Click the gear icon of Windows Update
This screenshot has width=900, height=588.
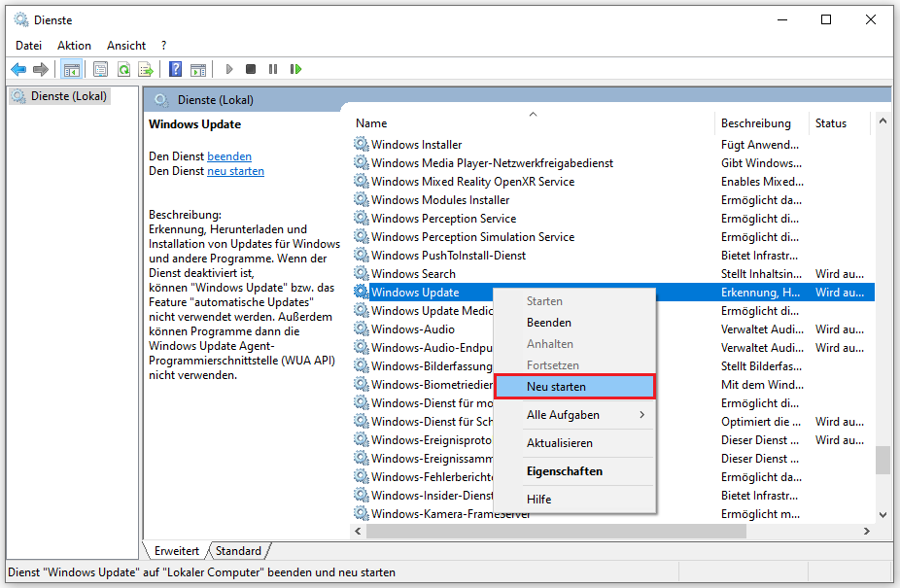click(361, 292)
